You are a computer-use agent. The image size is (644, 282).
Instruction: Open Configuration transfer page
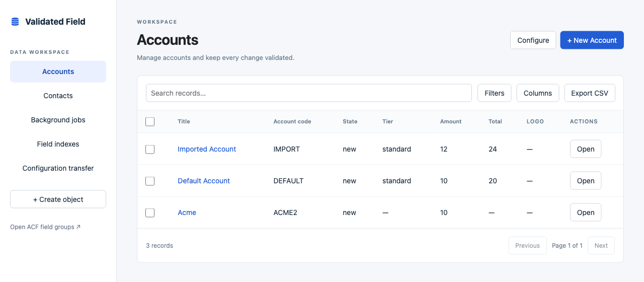[58, 168]
